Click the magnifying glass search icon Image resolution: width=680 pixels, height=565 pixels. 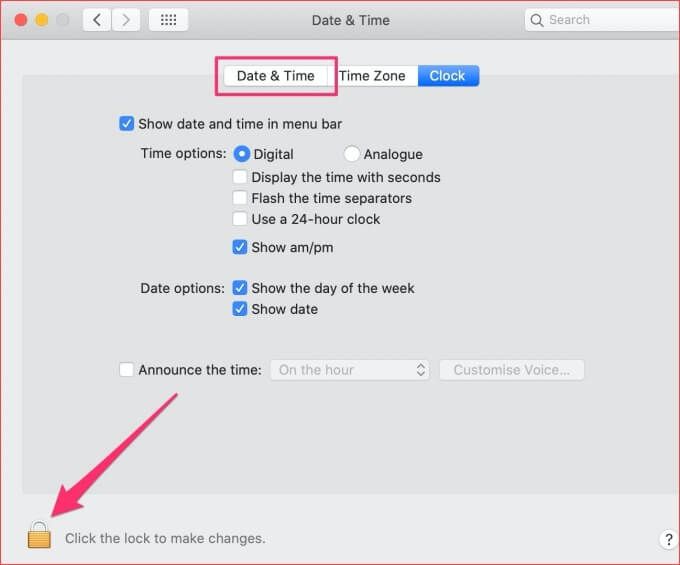(536, 20)
